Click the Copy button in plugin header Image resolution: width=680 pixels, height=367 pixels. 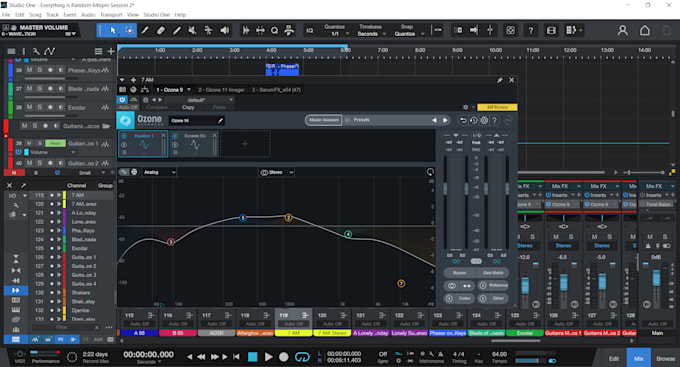(188, 107)
